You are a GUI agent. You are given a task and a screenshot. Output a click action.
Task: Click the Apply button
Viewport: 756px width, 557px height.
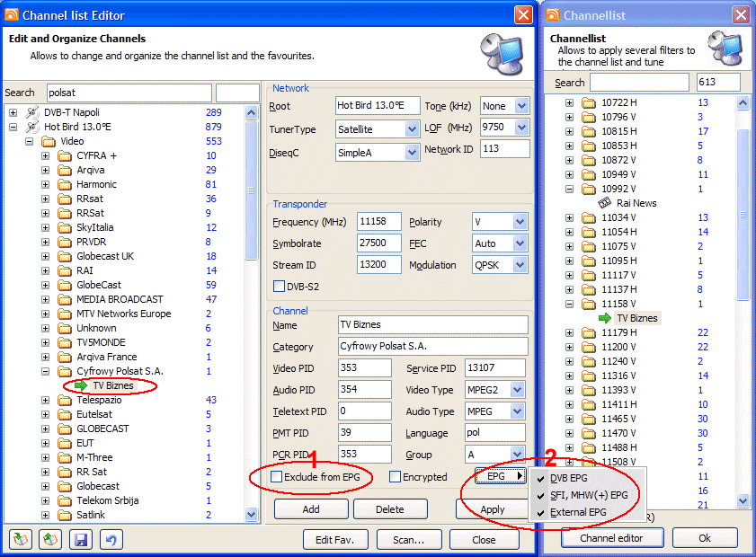click(x=493, y=509)
